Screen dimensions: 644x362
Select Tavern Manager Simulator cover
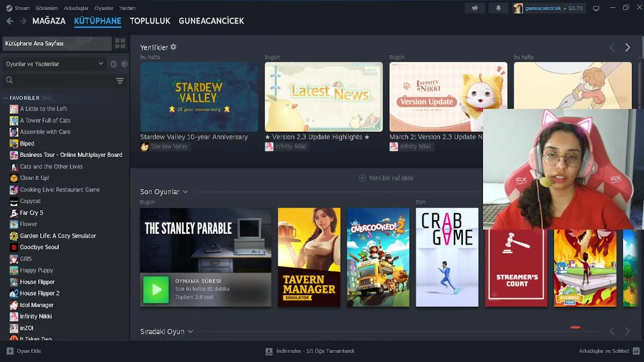pyautogui.click(x=309, y=257)
